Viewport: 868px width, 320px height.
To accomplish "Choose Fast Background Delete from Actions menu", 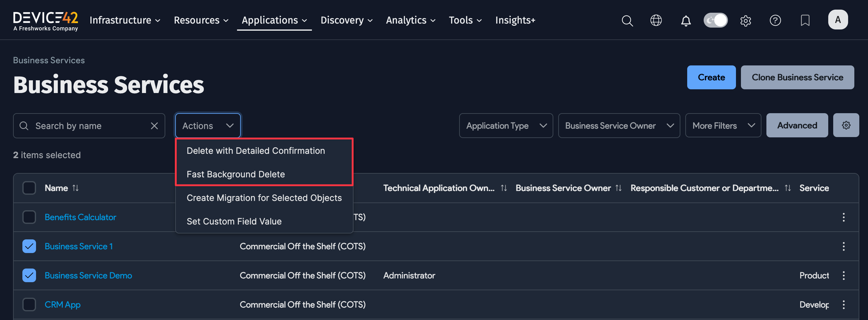I will (235, 174).
